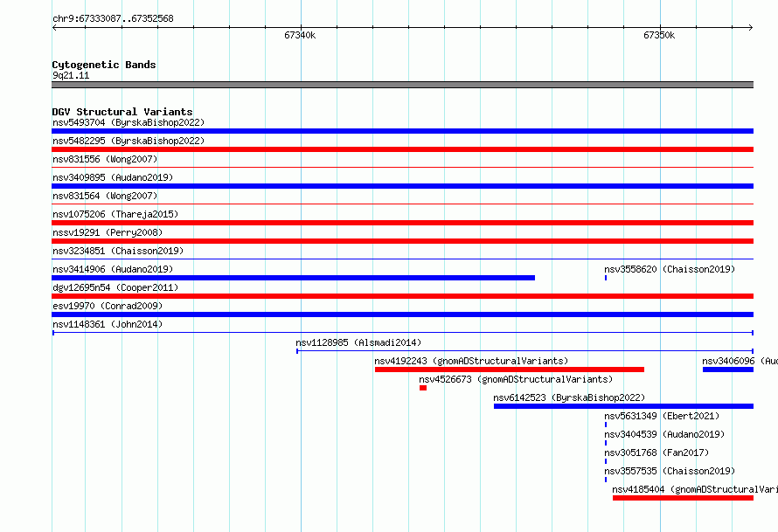Screen dimensions: 778x532
Task: Open the nsv3557535 (Chaisson2019) label
Action: pos(670,471)
